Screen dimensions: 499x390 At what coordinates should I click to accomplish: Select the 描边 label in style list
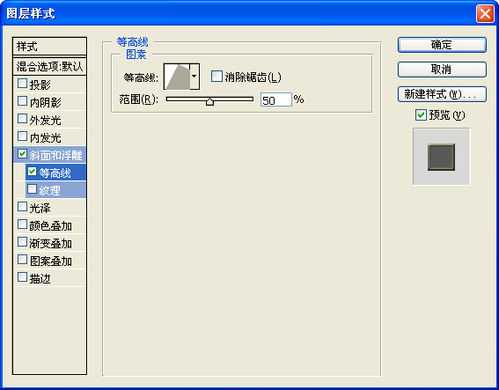(x=40, y=279)
